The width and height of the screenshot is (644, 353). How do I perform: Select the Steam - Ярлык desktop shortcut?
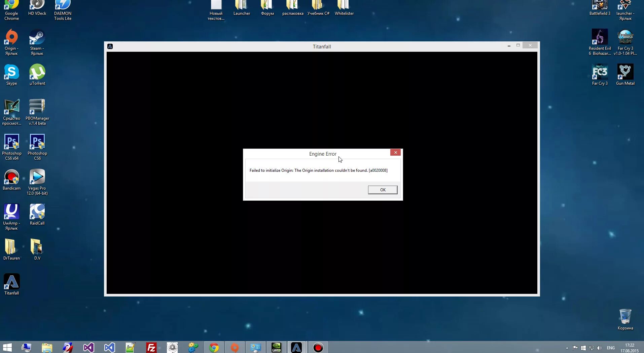(37, 42)
